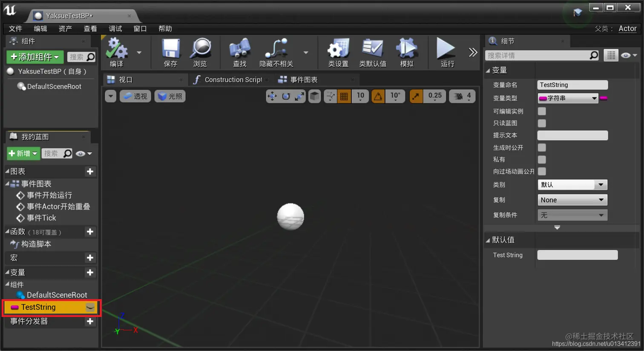Screen dimensions: 644x351
Task: Open details view options eye dropdown
Action: pyautogui.click(x=629, y=55)
